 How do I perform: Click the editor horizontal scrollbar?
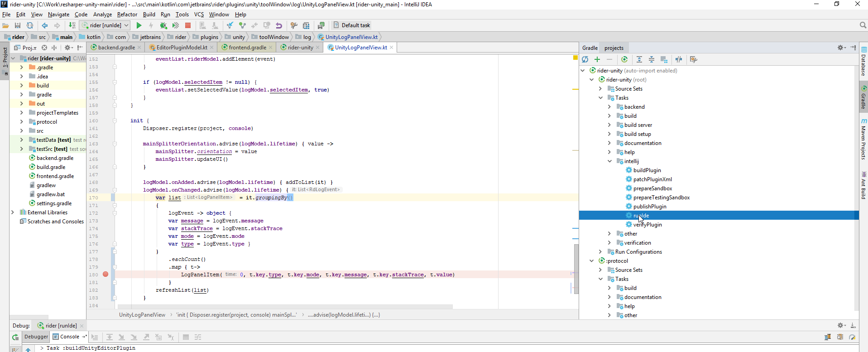pos(285,307)
